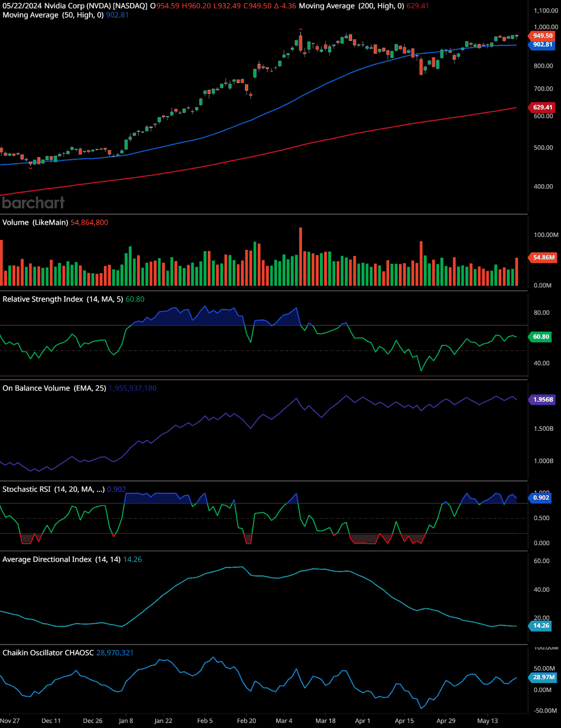Click the purple 1.956B OBV axis badge
Viewport: 561px width, 728px height.
(543, 399)
